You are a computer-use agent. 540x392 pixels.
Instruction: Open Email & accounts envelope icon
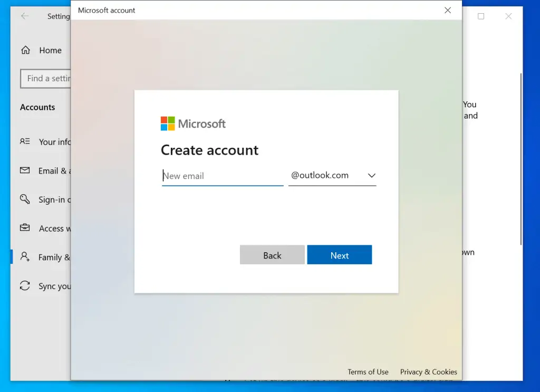click(x=25, y=170)
